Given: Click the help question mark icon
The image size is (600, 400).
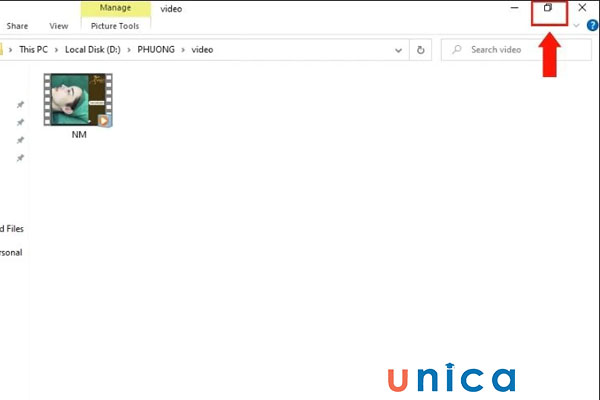Looking at the screenshot, I should point(592,26).
